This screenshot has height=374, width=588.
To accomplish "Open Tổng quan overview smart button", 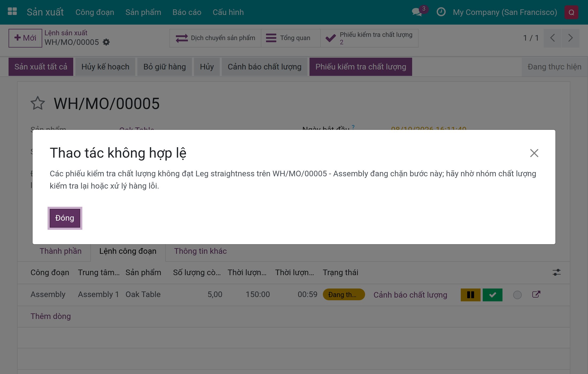I will (x=291, y=38).
